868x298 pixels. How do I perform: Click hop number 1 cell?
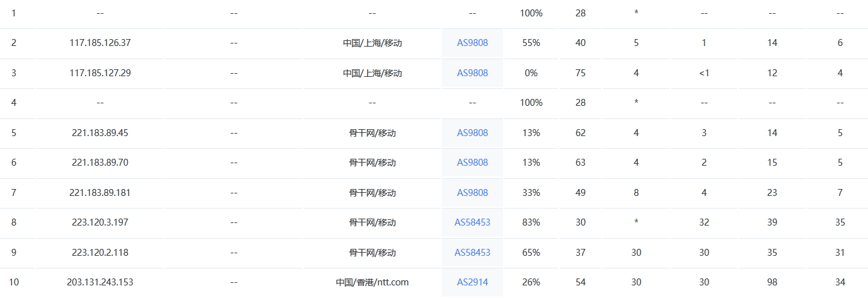[x=14, y=13]
